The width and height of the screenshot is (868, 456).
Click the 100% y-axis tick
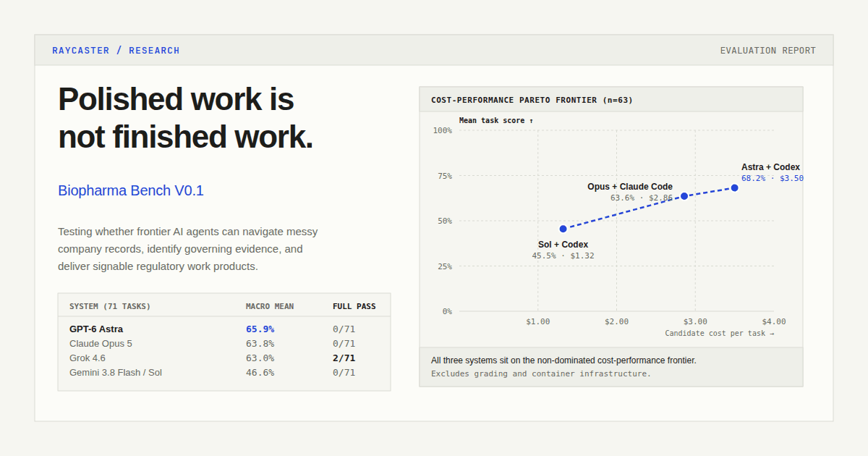(x=443, y=130)
